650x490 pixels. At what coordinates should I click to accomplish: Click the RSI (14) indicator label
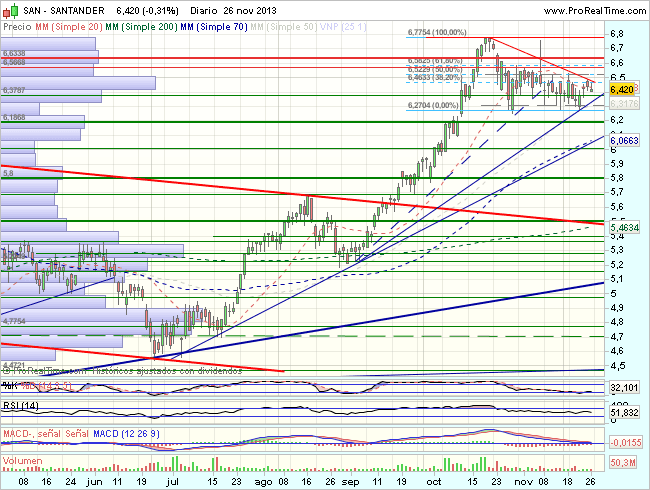tap(21, 405)
